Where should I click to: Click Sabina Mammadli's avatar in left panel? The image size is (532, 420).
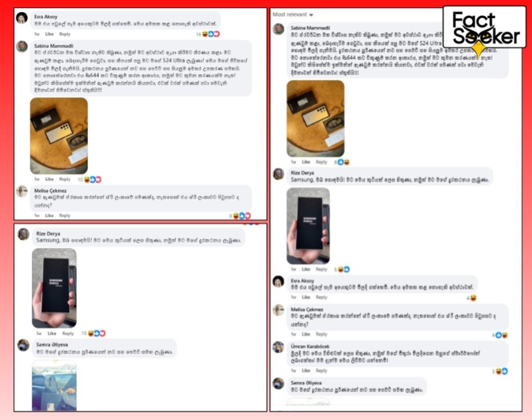pyautogui.click(x=22, y=46)
